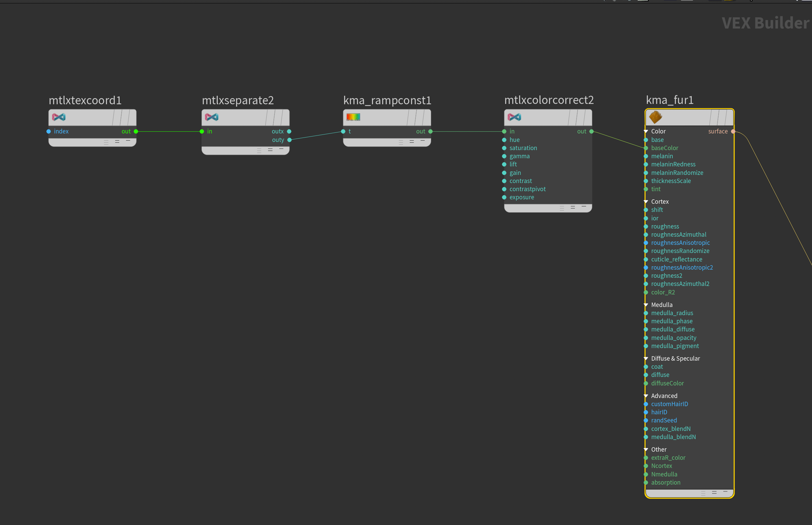
Task: Toggle rightmost flag on kma_fur1 node header
Action: (x=729, y=117)
